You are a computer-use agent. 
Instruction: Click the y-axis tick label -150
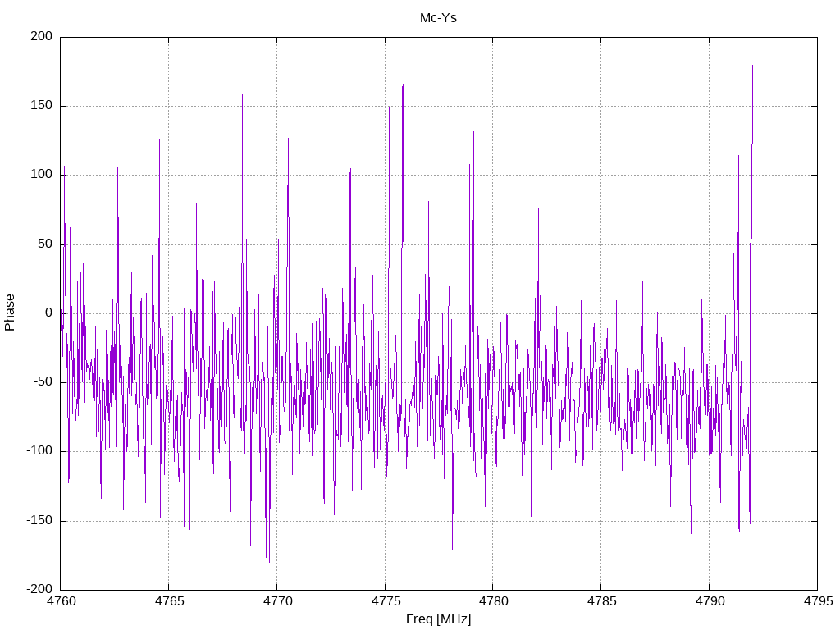coord(39,520)
